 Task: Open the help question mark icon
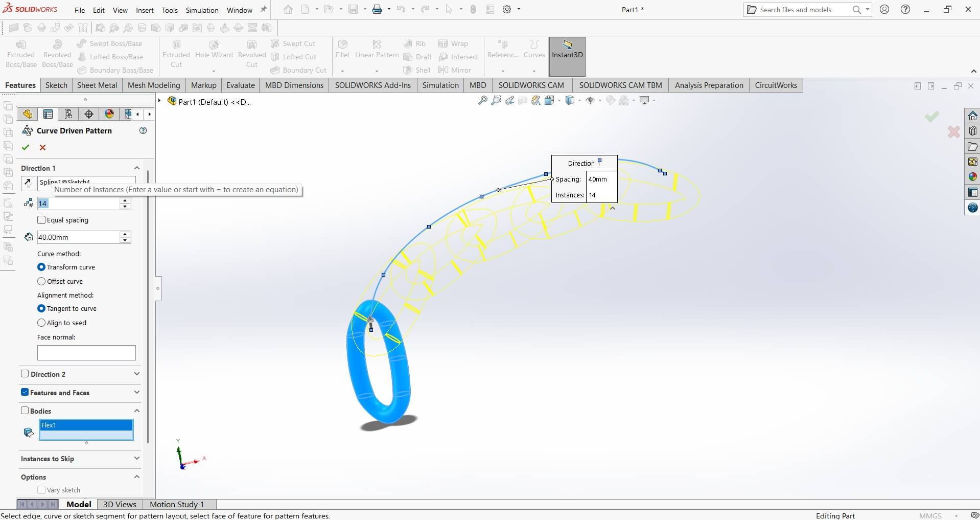pos(905,9)
